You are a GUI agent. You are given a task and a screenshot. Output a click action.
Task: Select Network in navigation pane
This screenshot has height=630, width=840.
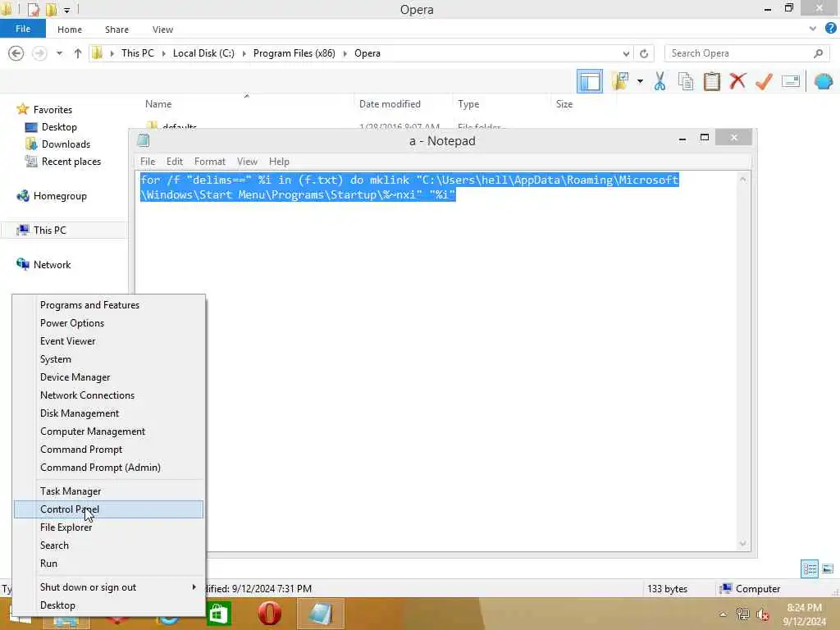[x=52, y=265]
